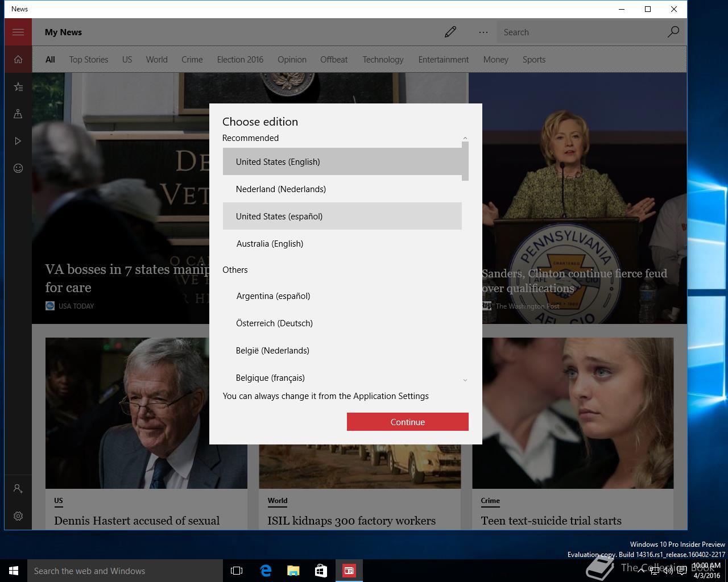Choose United States (español) edition
Viewport: 728px width, 582px height.
342,216
